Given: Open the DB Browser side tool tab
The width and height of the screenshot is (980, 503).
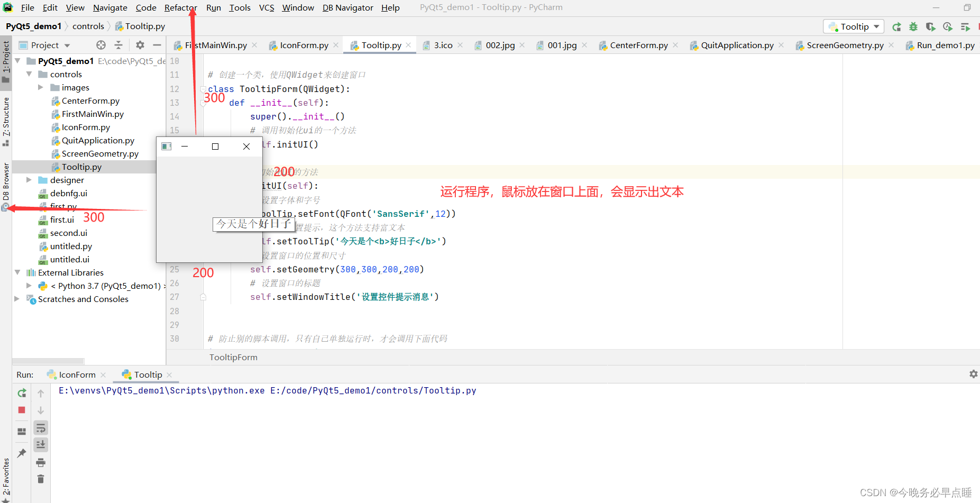Looking at the screenshot, I should 6,187.
